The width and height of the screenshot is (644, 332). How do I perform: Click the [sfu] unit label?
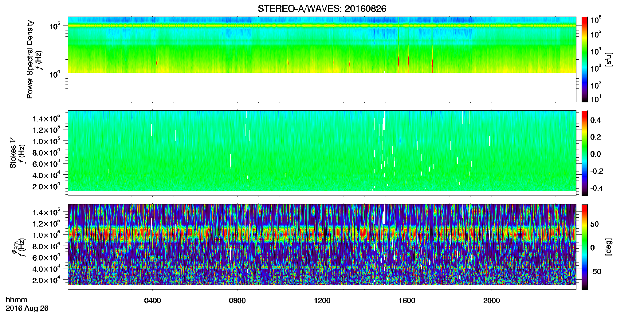click(609, 59)
